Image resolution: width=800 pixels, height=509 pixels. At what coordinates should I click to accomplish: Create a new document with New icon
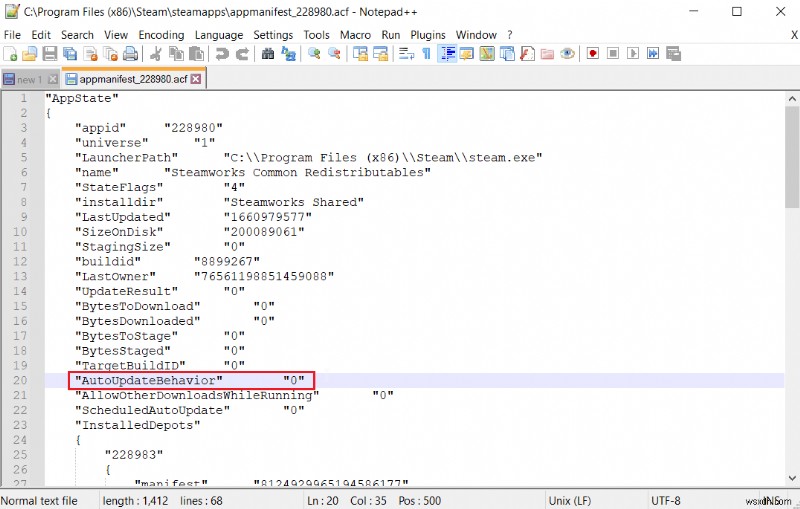point(10,54)
